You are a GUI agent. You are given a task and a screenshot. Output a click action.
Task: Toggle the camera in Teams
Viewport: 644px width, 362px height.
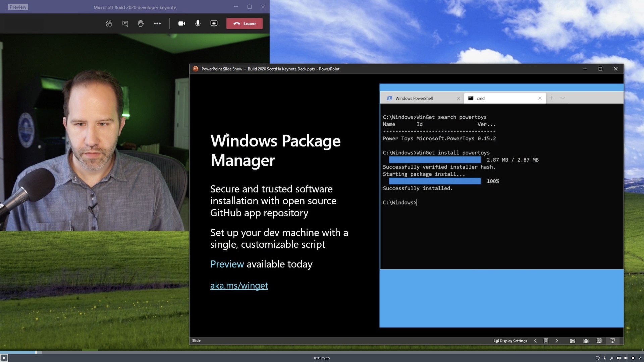coord(182,23)
